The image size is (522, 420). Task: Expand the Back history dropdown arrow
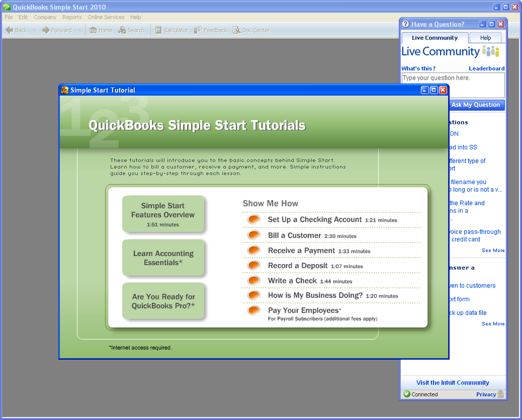[34, 30]
